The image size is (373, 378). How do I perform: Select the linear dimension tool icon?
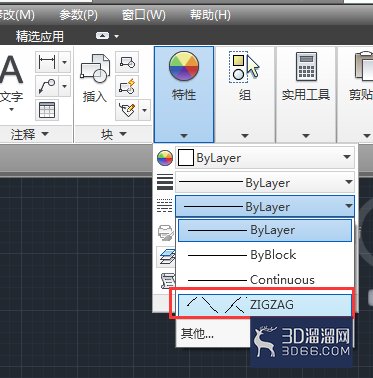point(47,62)
